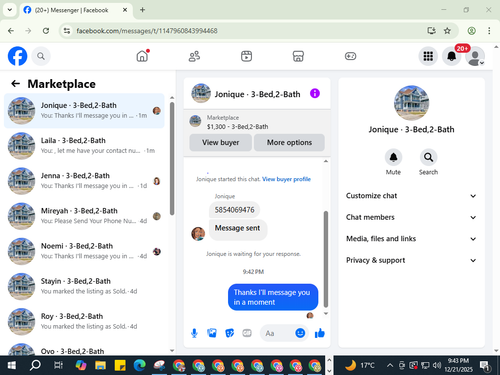Open Microsoft Edge from the taskbar
Image resolution: width=500 pixels, height=375 pixels.
click(140, 365)
